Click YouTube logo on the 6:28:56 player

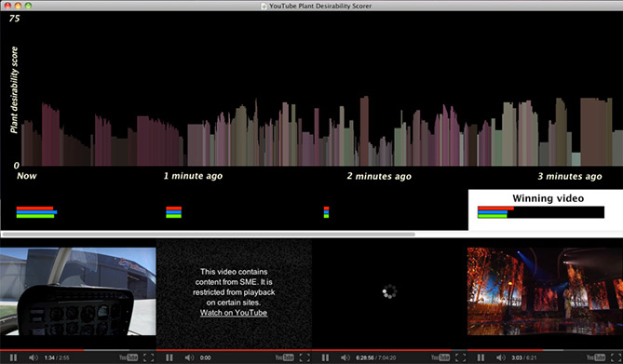click(x=440, y=357)
